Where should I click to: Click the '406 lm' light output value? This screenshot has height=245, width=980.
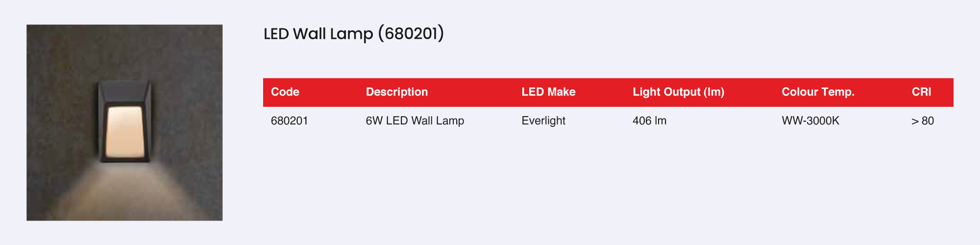(x=649, y=121)
